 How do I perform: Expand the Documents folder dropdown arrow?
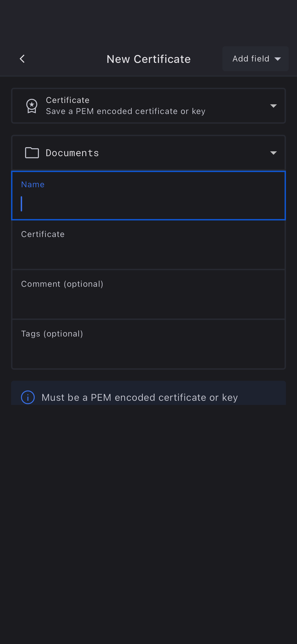273,153
